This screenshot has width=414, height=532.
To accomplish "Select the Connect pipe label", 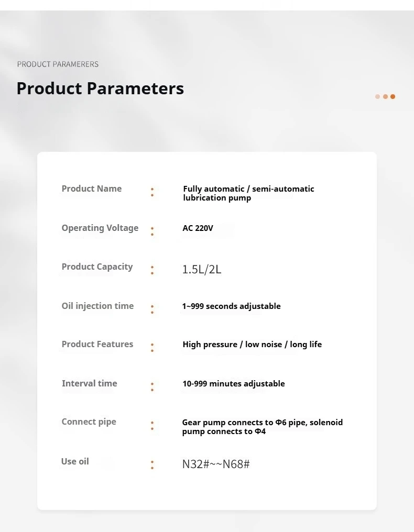I will [x=89, y=422].
